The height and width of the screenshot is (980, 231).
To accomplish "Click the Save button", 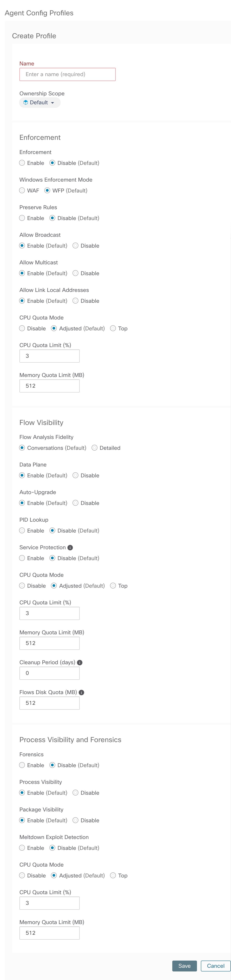I will 185,966.
